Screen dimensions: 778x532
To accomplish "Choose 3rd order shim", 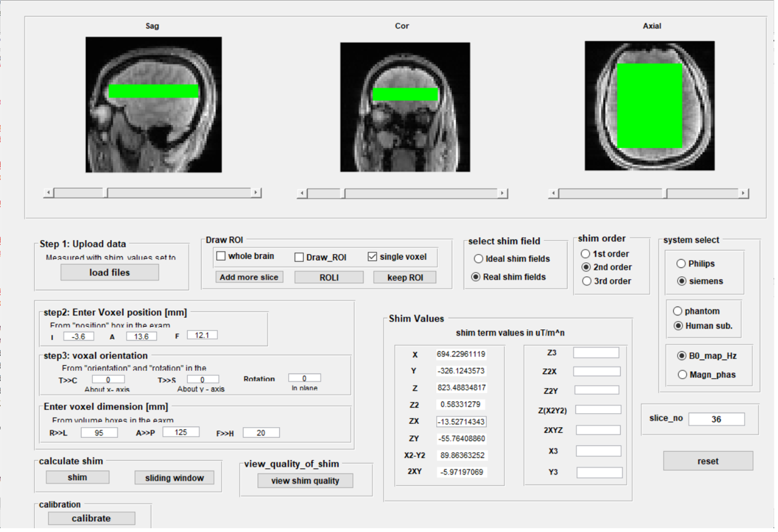I will tap(586, 281).
